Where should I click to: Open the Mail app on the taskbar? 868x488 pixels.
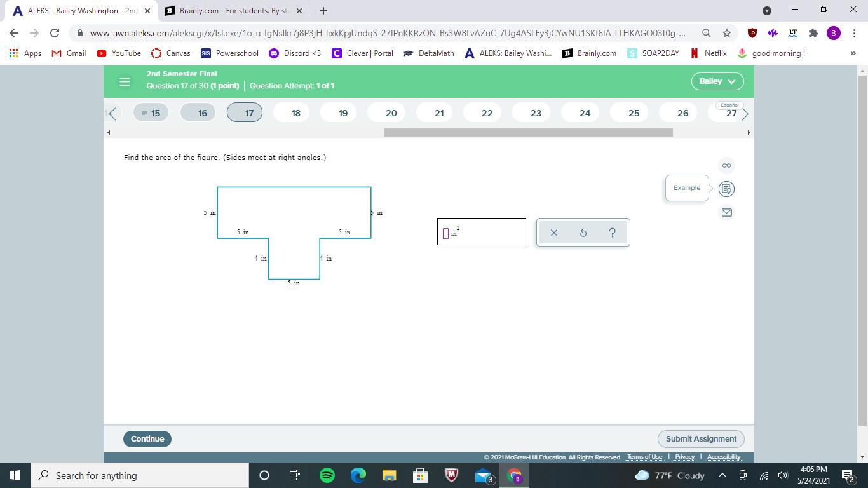(483, 475)
